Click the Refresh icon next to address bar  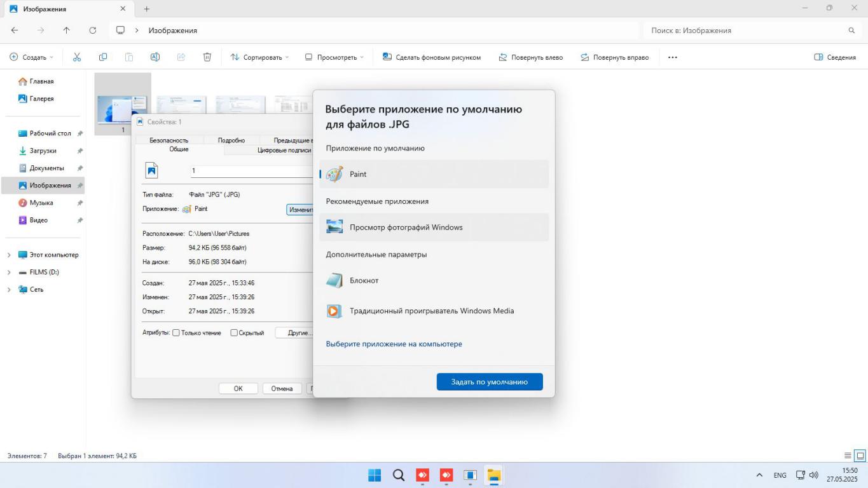[x=93, y=30]
